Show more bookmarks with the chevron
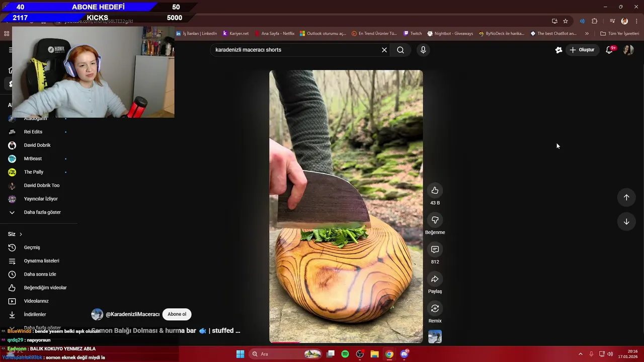This screenshot has height=362, width=644. [587, 34]
